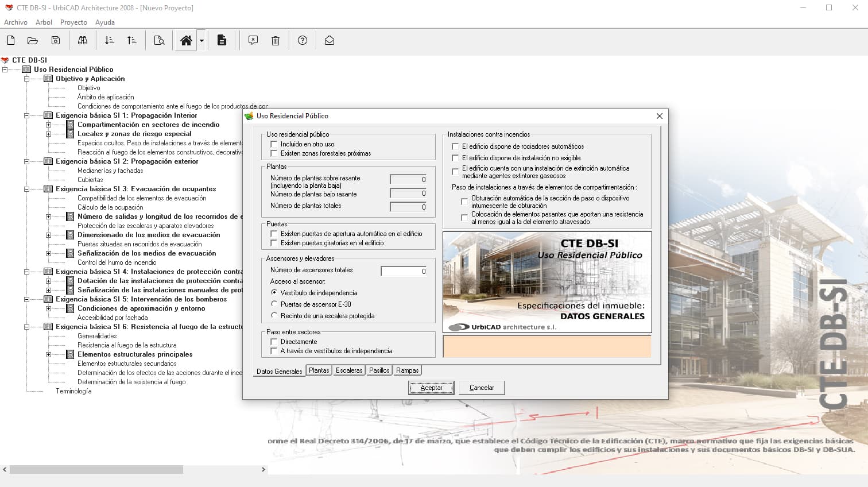Click the report document toolbar icon
Image resolution: width=868 pixels, height=487 pixels.
[x=222, y=40]
